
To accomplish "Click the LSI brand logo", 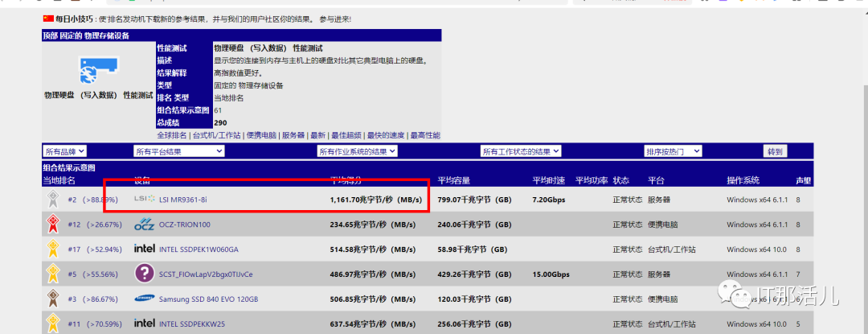I will pos(145,200).
